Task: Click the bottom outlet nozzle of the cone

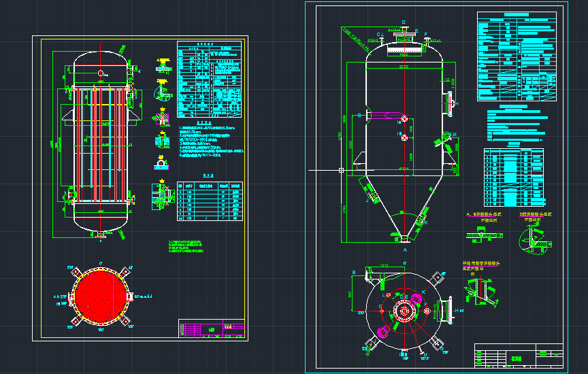Action: click(404, 239)
